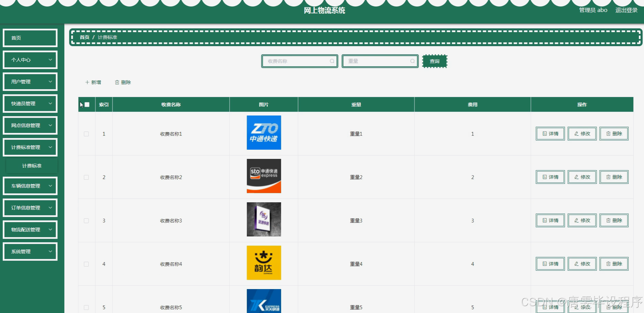Click 删除 for row 收费名称1
The image size is (644, 313).
click(614, 134)
